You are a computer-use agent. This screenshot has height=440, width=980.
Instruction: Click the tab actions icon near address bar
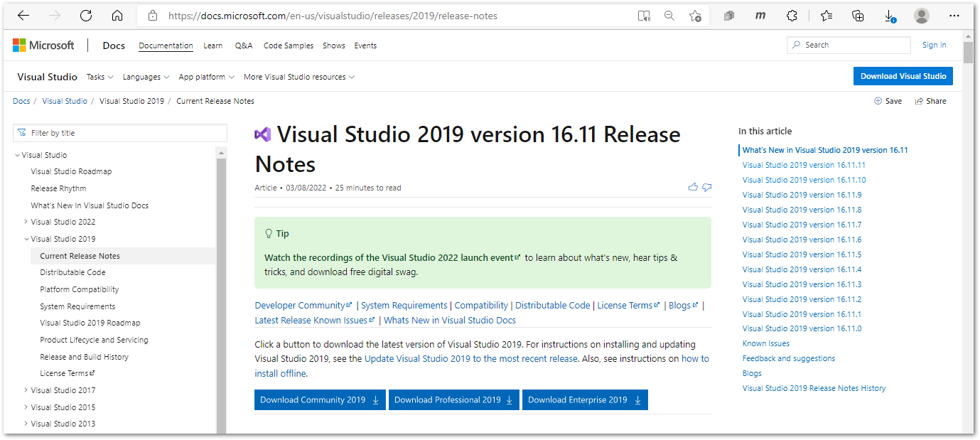coord(729,16)
